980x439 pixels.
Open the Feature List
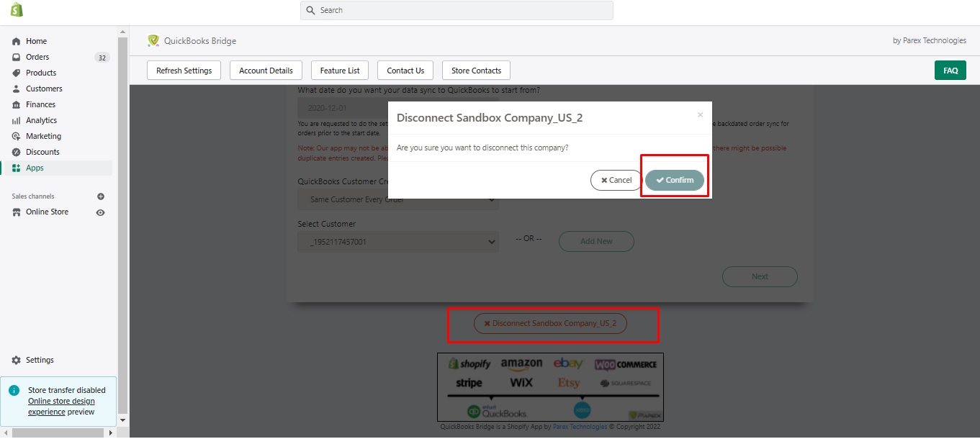click(x=340, y=71)
